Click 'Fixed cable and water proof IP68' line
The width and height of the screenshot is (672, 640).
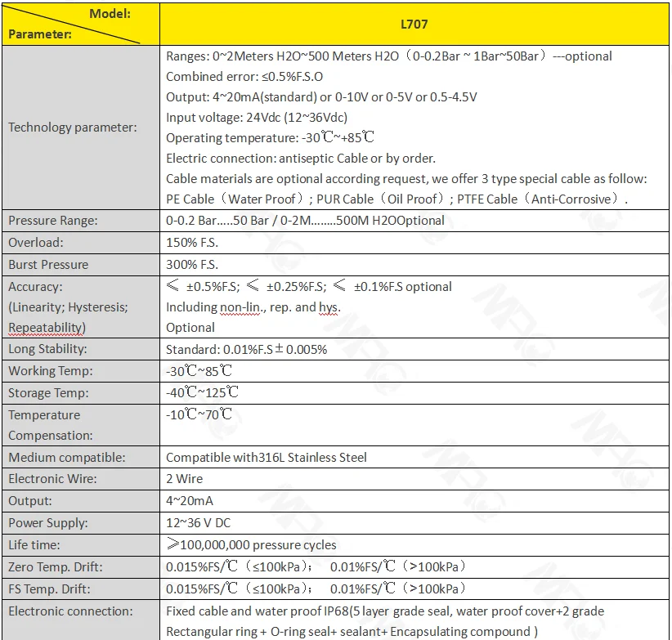(x=385, y=611)
